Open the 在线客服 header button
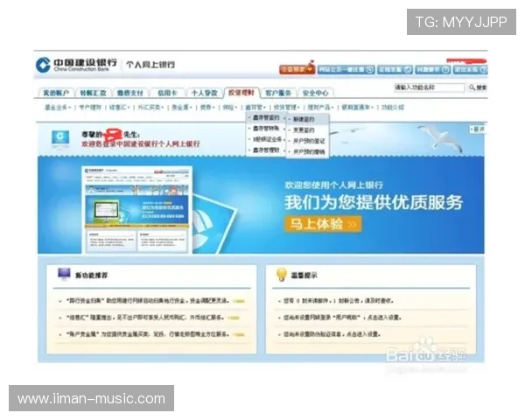 [395, 69]
